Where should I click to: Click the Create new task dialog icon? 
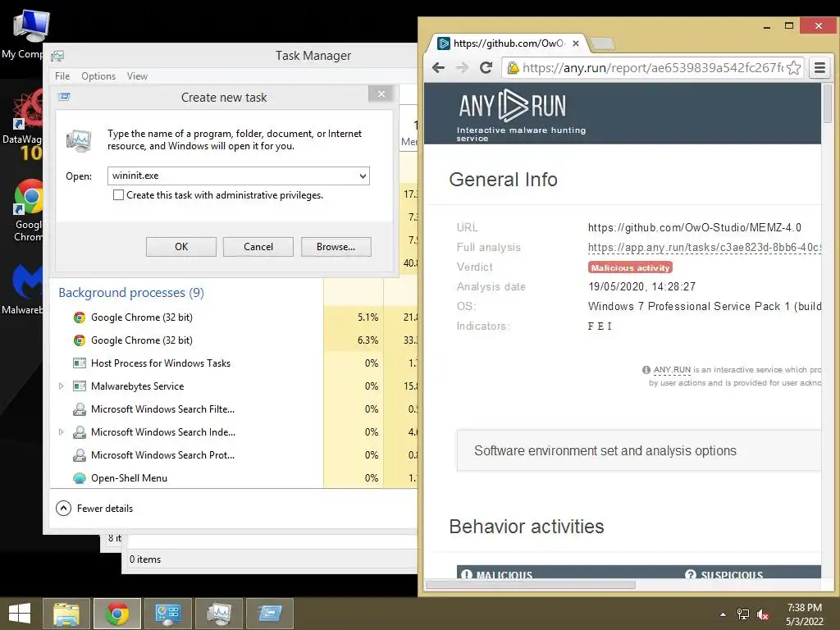point(64,97)
